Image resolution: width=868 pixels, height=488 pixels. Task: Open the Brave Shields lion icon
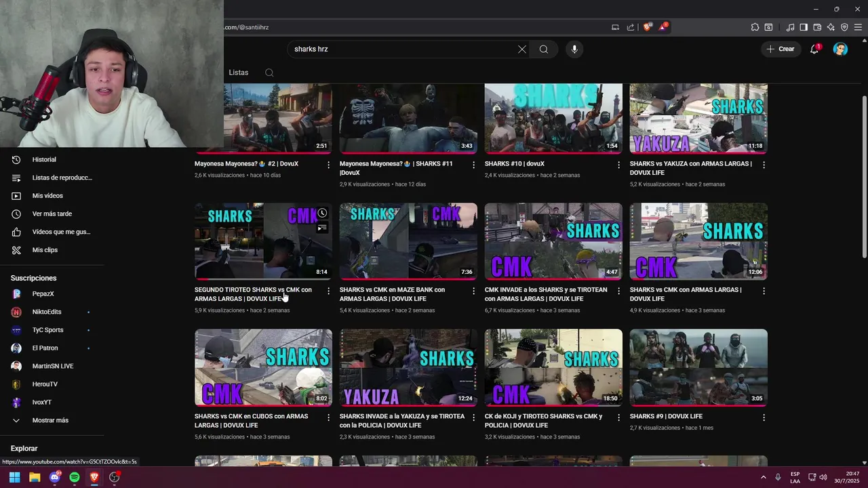pyautogui.click(x=648, y=27)
